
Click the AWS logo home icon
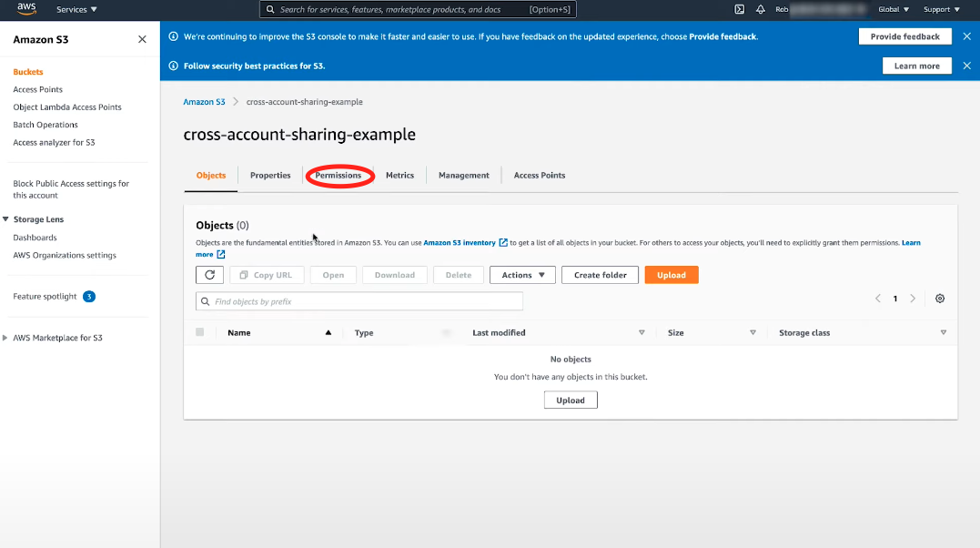[26, 9]
